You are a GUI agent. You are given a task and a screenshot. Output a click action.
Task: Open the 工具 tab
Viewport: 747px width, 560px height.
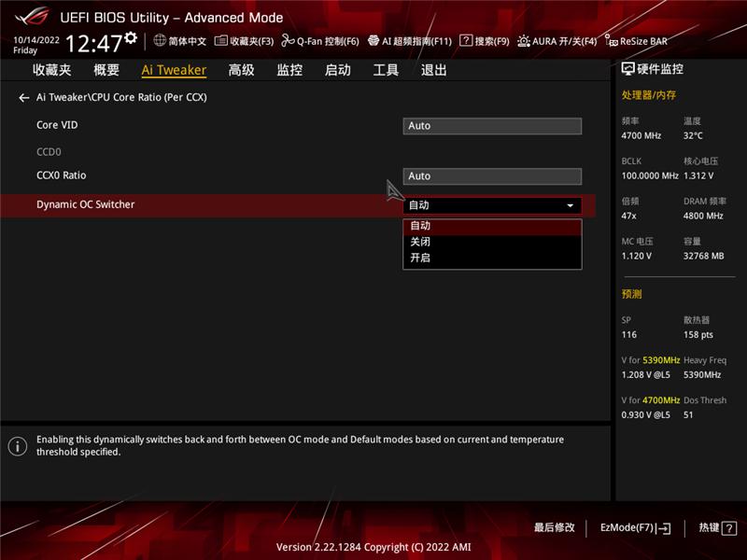click(386, 70)
